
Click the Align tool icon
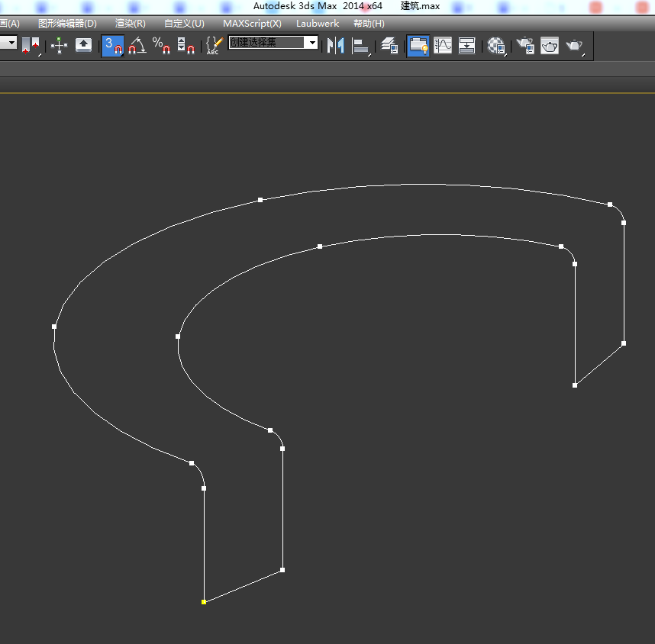pos(361,46)
